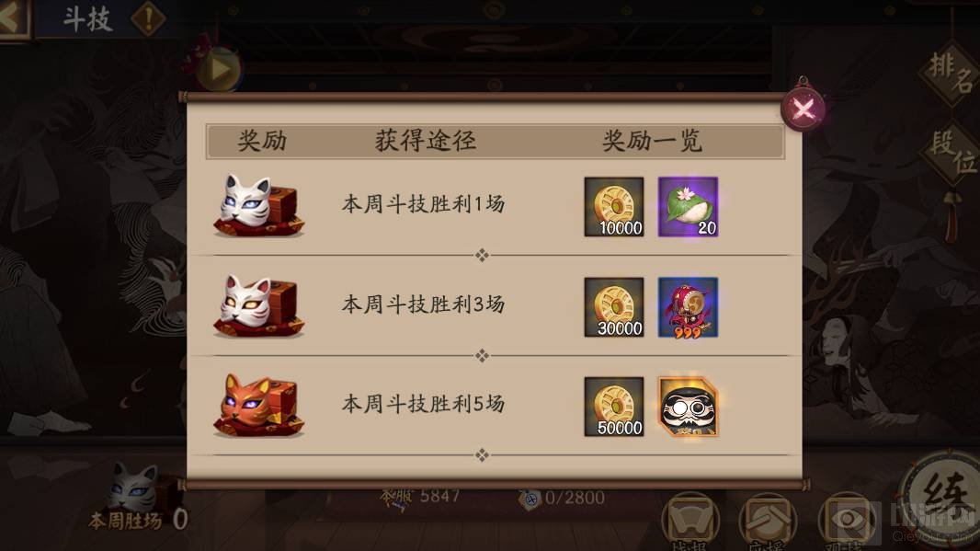Tap the gold-eyed fox mask 3-win reward box
Viewport: 980px width, 551px height.
point(259,306)
